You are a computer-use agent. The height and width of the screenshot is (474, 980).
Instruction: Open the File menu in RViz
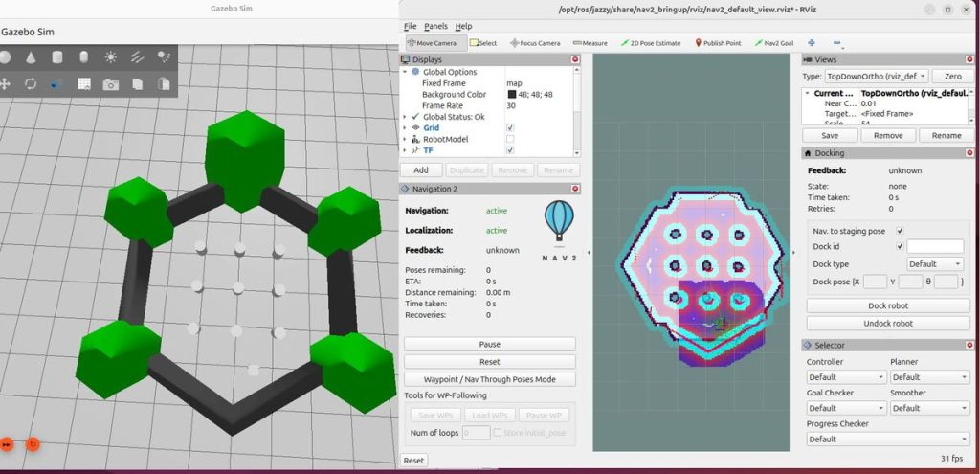coord(410,26)
